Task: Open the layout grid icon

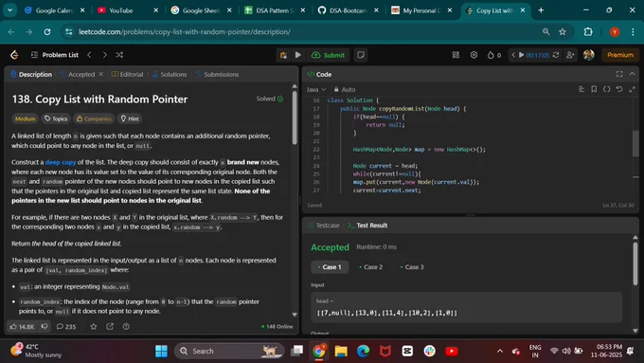Action: (456, 55)
